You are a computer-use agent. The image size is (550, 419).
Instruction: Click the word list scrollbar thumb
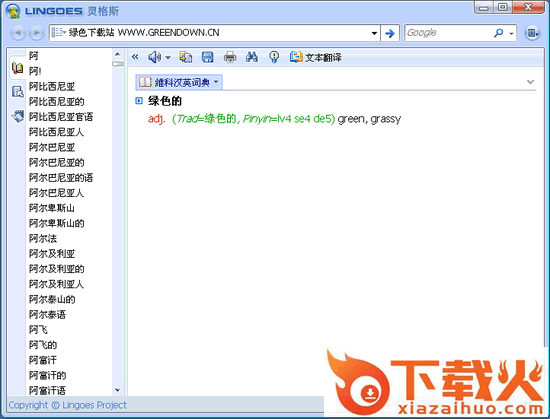(118, 64)
